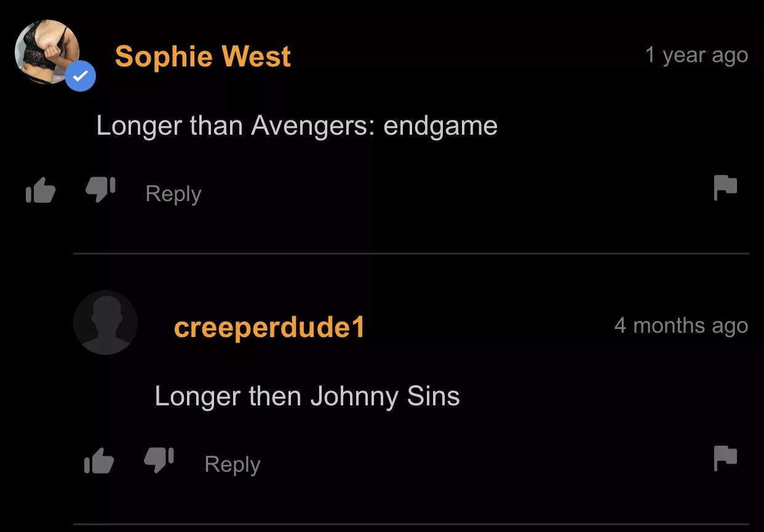Click the '1 year ago' timestamp

click(x=696, y=55)
